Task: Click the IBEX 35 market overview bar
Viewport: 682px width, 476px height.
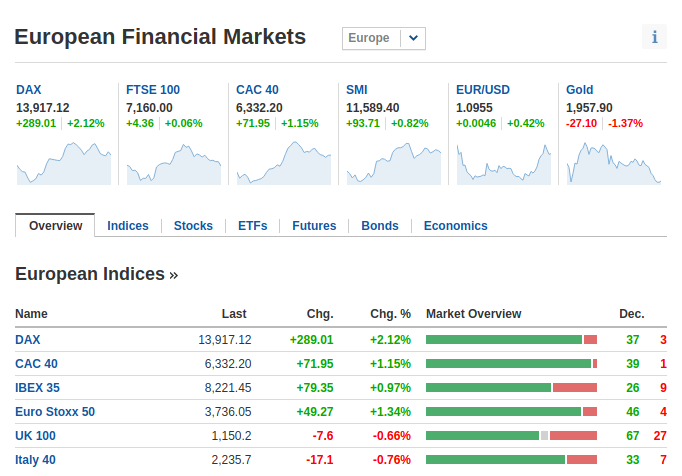Action: click(x=511, y=388)
